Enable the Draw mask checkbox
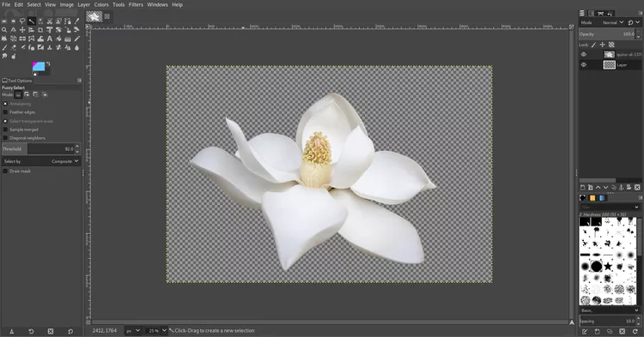 (5, 171)
